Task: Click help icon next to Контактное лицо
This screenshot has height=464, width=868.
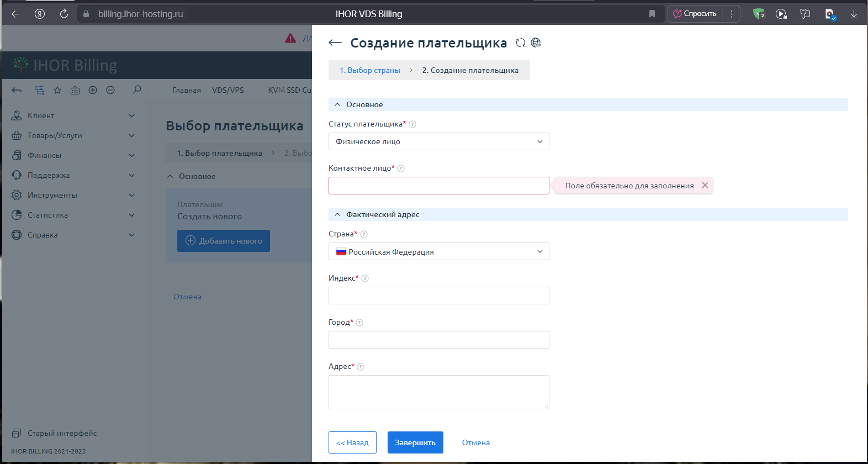Action: 401,168
